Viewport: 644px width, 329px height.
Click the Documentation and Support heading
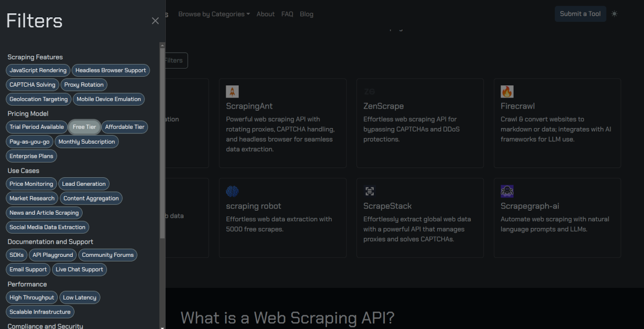tap(50, 242)
